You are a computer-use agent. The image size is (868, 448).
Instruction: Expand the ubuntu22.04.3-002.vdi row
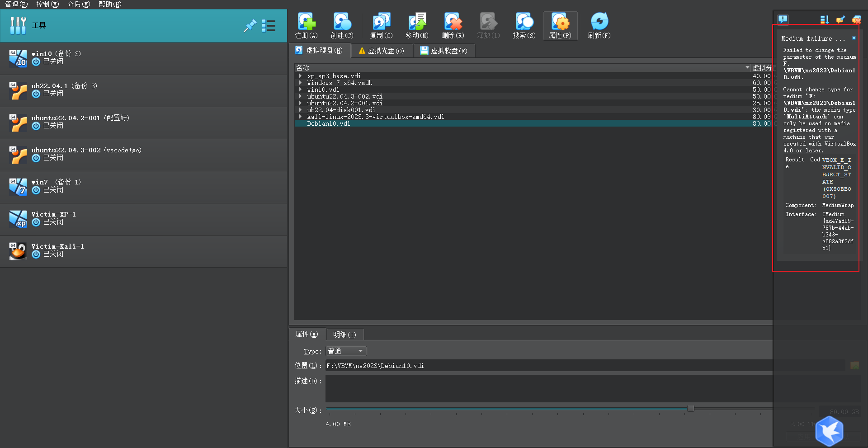click(300, 96)
